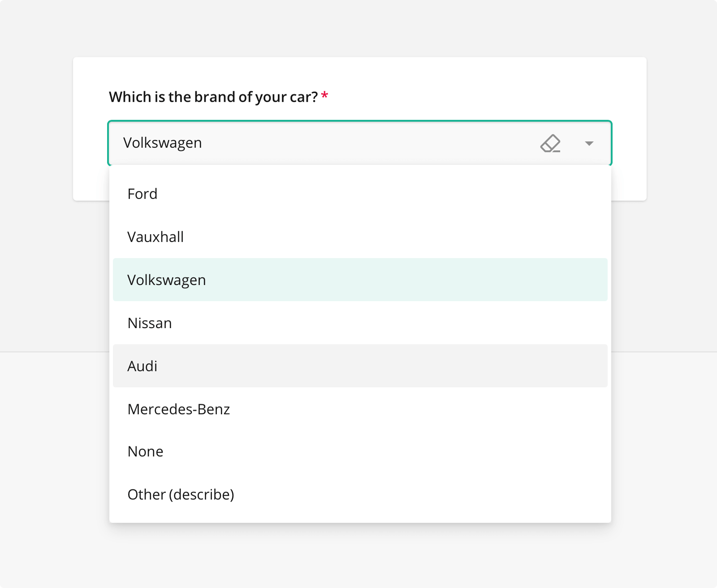Click the green-outlined select field
The height and width of the screenshot is (588, 717).
(314, 143)
